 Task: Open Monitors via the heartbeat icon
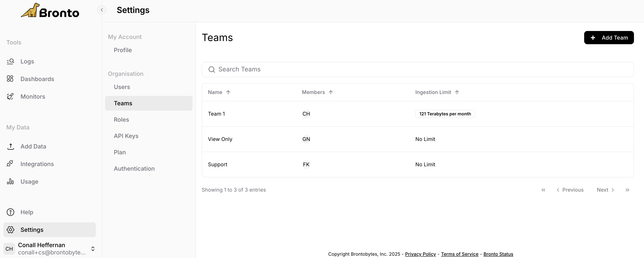pyautogui.click(x=10, y=96)
